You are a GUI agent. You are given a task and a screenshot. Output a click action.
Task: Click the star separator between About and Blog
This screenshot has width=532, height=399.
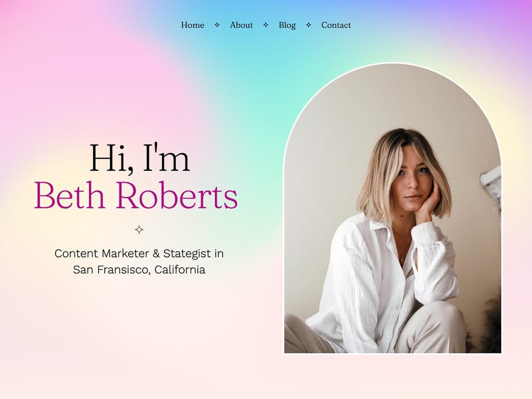tap(266, 25)
